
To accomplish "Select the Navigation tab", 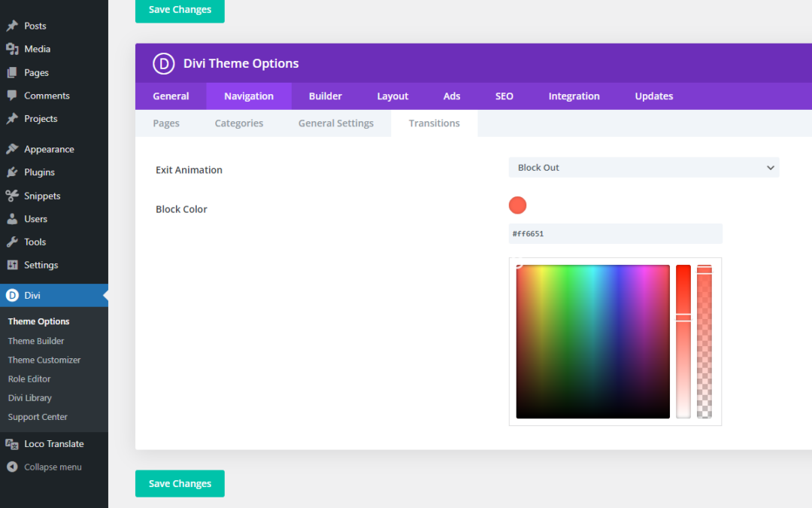I will (x=249, y=96).
